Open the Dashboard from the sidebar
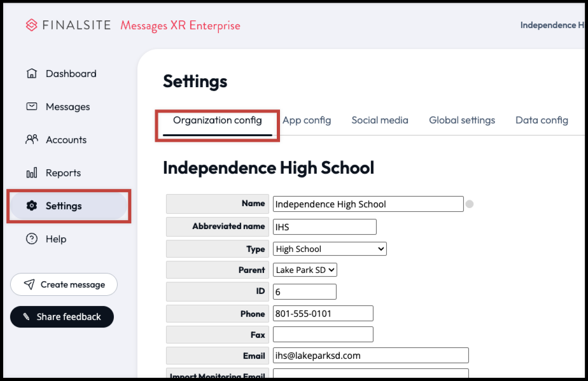Image resolution: width=588 pixels, height=381 pixels. pos(32,73)
